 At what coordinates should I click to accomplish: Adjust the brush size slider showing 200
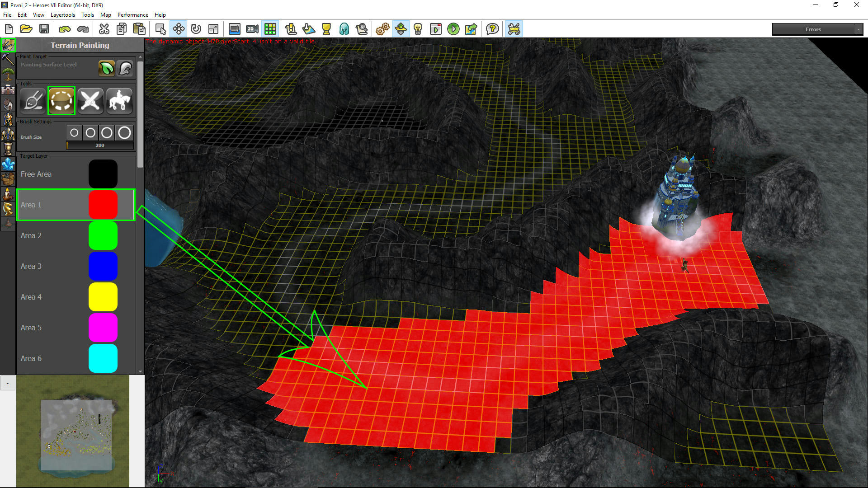pyautogui.click(x=100, y=145)
